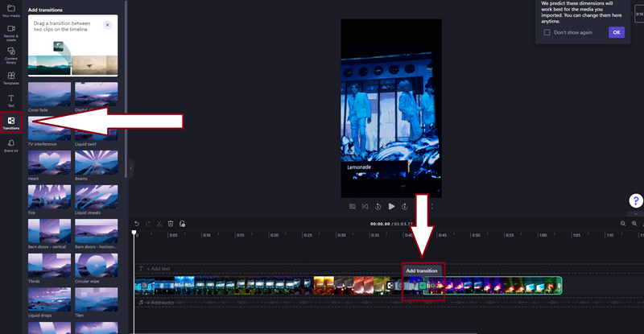Open the help question mark button
Viewport: 644px width, 334px height.
pos(636,200)
